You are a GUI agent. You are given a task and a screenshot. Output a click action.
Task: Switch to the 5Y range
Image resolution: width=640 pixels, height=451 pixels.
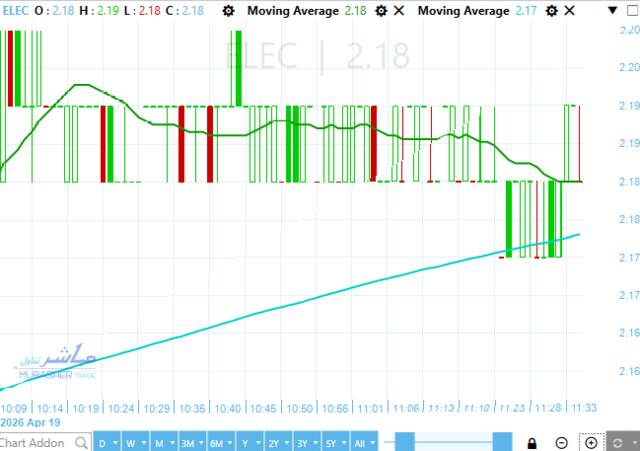[x=335, y=442]
